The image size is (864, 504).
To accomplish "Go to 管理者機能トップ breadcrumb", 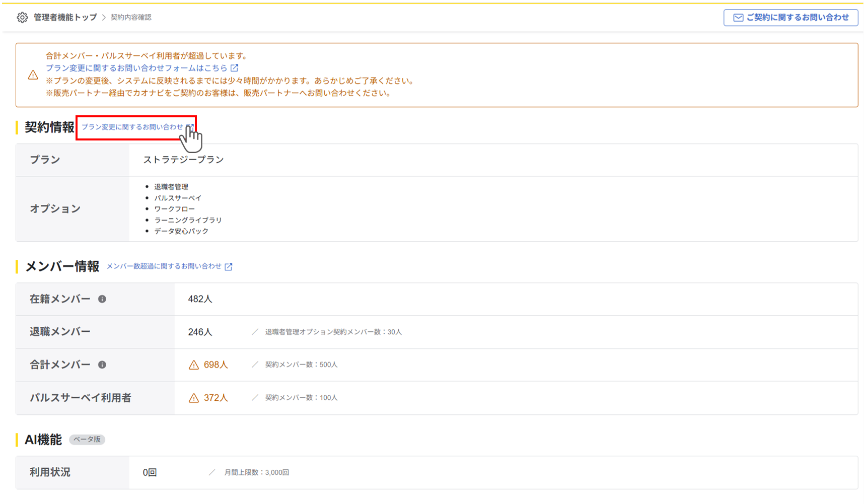I will [65, 18].
